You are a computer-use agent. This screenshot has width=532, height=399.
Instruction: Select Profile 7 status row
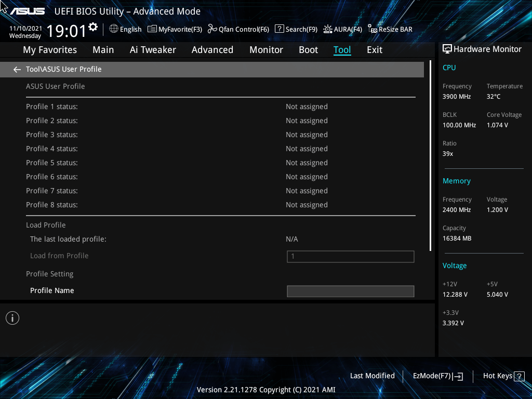[220, 191]
